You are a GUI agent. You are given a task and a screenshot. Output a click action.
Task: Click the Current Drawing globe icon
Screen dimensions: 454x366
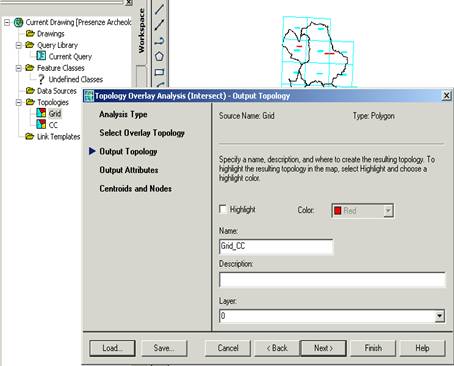coord(18,23)
